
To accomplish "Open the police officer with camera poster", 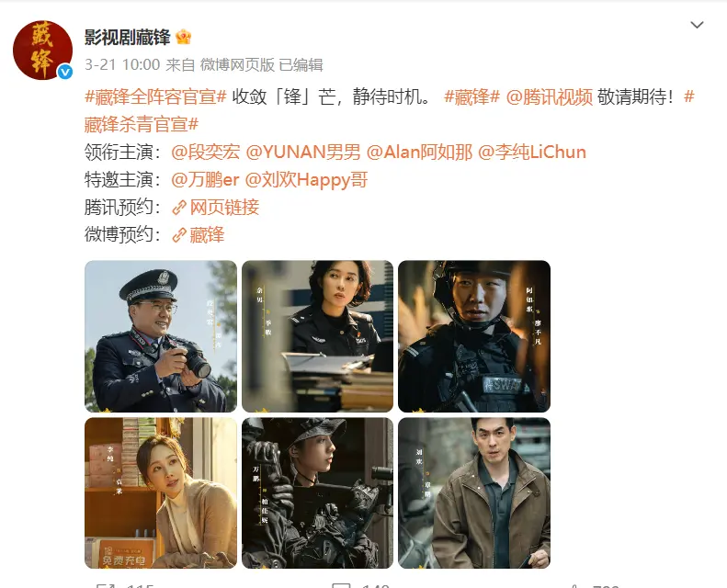I will [x=161, y=336].
